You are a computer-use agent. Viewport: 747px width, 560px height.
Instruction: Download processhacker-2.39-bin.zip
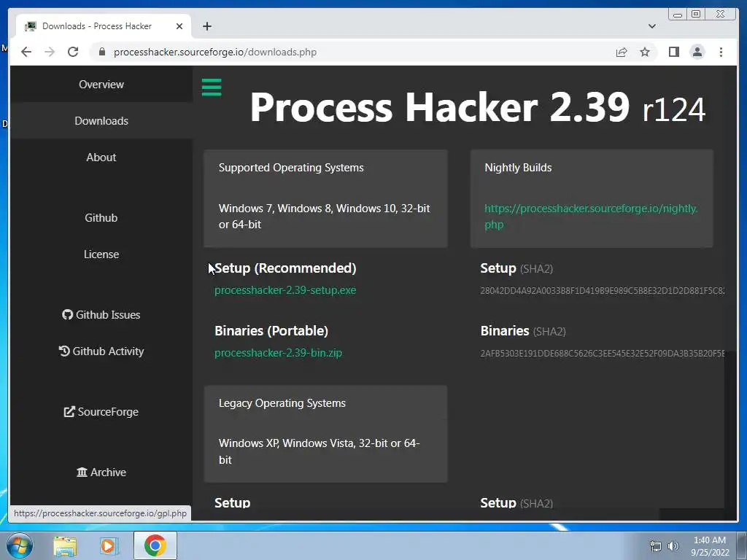coord(278,353)
